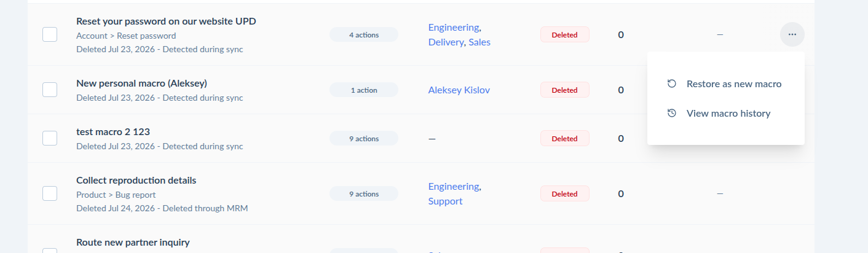
Task: Tick the New personal macro (Aleksey) checkbox
Action: [50, 90]
